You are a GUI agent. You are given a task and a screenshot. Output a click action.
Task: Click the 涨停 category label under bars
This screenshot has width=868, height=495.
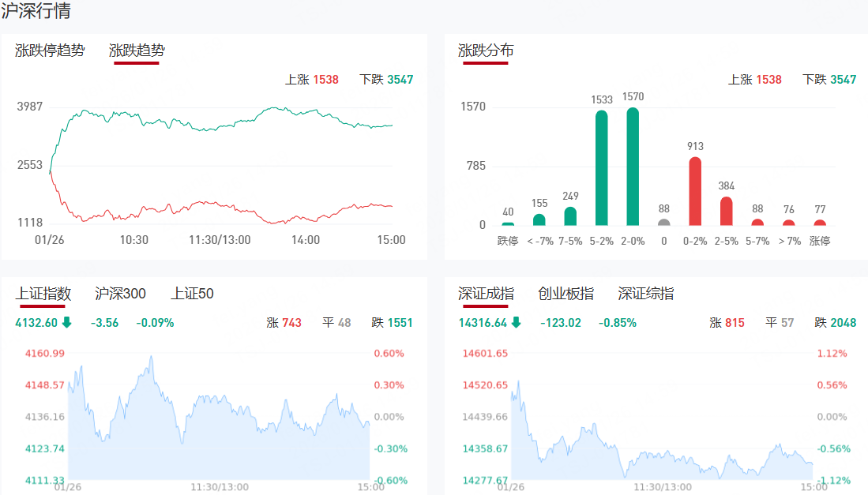click(x=820, y=241)
